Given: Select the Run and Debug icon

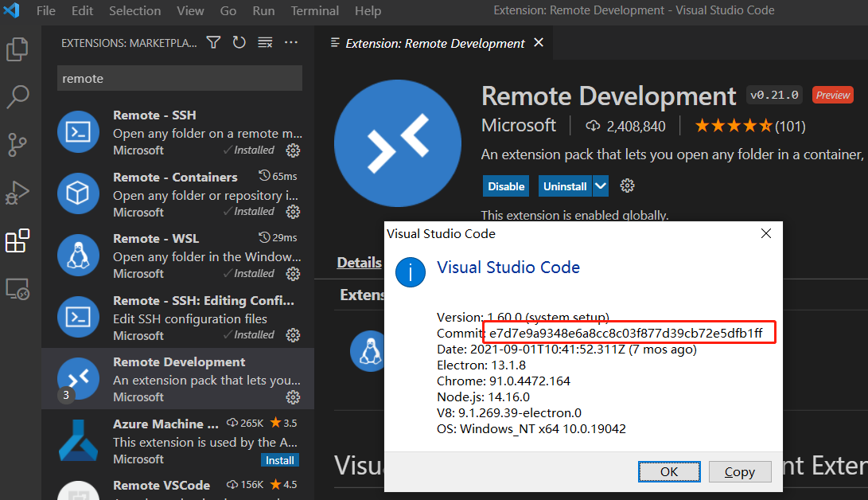Looking at the screenshot, I should (x=18, y=193).
